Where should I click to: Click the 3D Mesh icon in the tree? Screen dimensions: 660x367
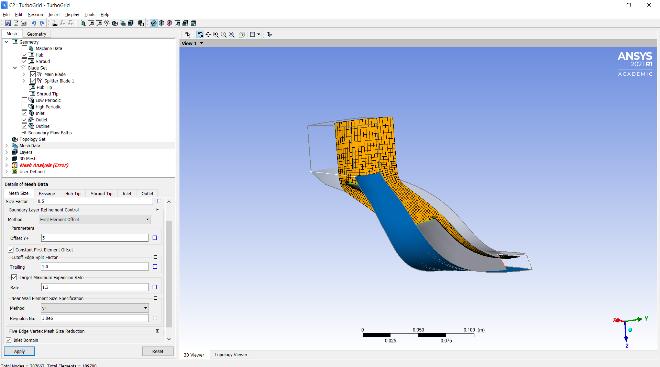coord(15,159)
